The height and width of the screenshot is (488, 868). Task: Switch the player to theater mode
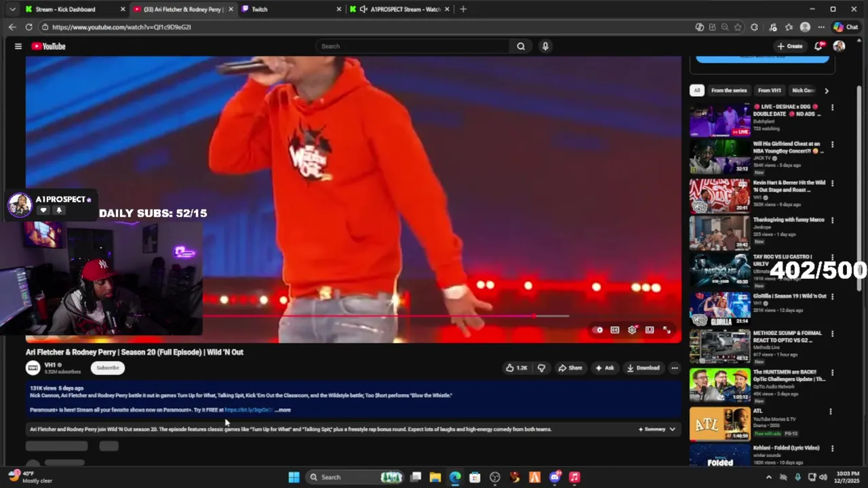pyautogui.click(x=650, y=330)
